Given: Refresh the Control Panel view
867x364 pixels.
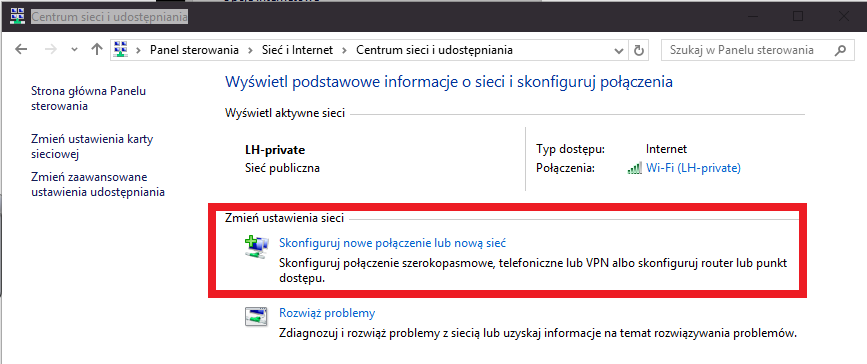Looking at the screenshot, I should tap(639, 50).
